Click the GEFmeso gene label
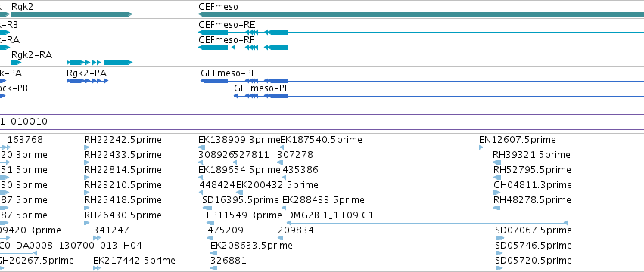This screenshot has height=272, width=644. [218, 7]
